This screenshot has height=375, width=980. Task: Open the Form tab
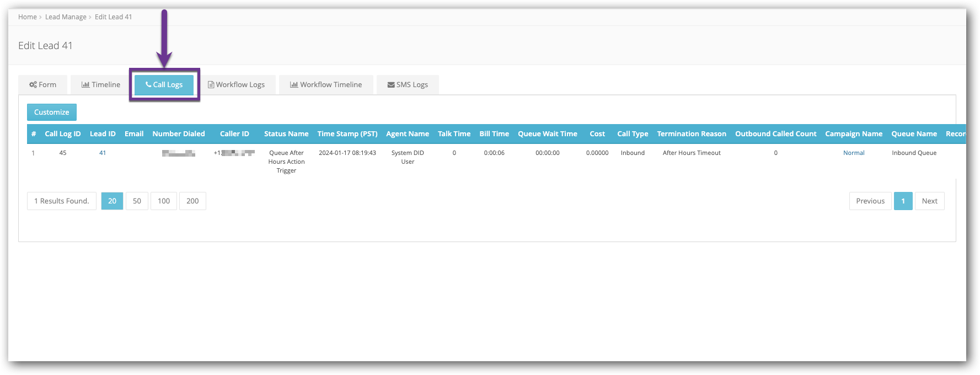coord(43,85)
